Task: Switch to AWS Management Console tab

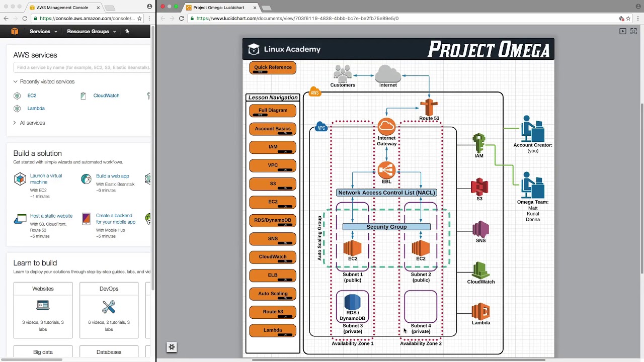Action: click(63, 8)
